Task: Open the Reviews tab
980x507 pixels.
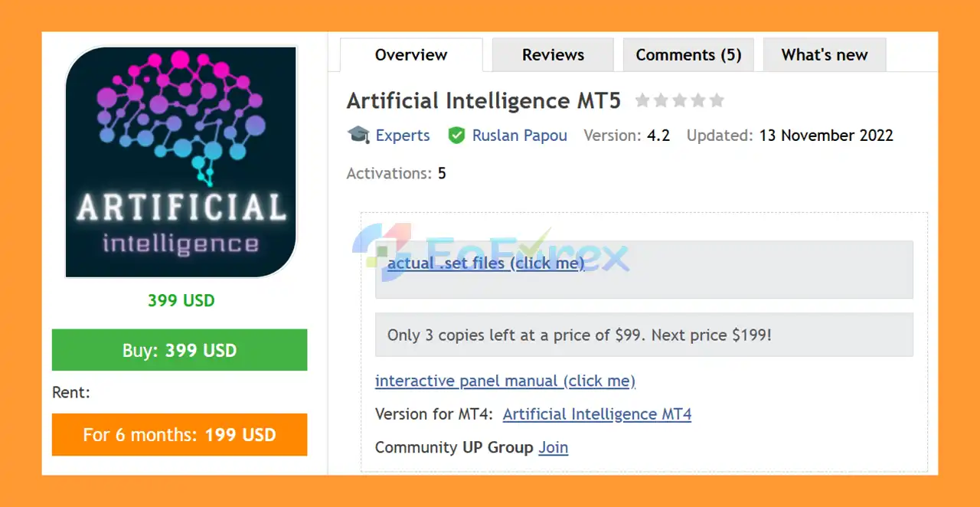Action: (553, 55)
